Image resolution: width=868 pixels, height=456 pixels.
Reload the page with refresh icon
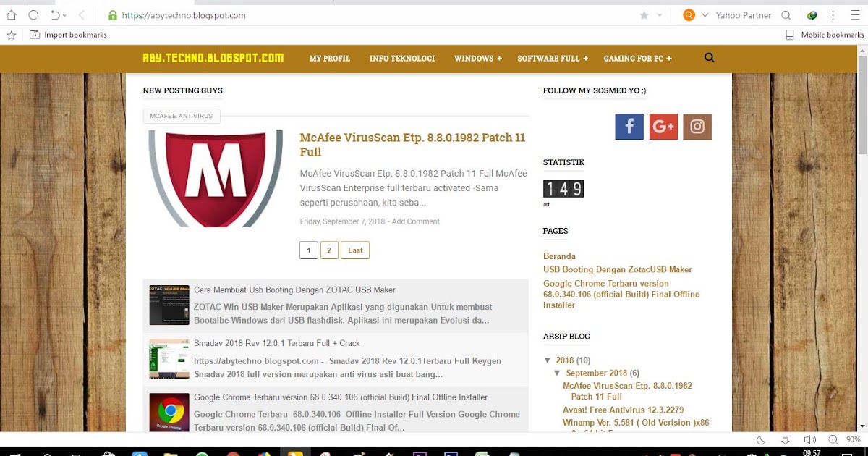pyautogui.click(x=33, y=14)
